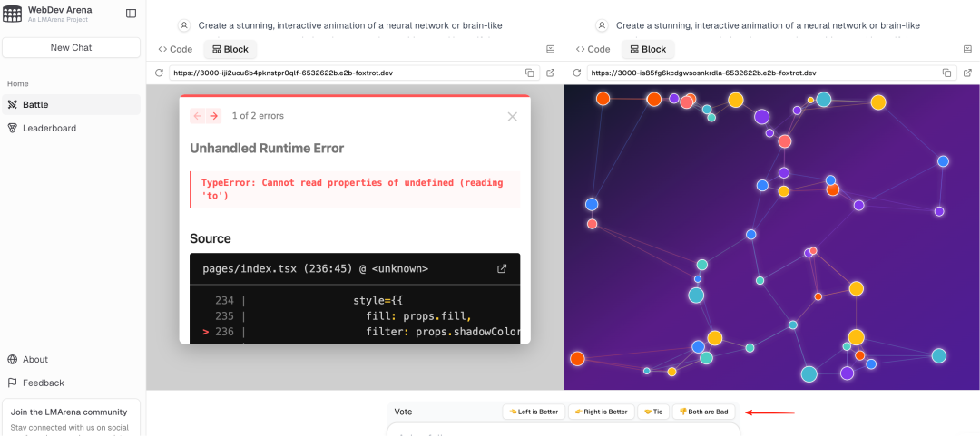Image resolution: width=980 pixels, height=436 pixels.
Task: Start a New Chat
Action: [x=72, y=47]
